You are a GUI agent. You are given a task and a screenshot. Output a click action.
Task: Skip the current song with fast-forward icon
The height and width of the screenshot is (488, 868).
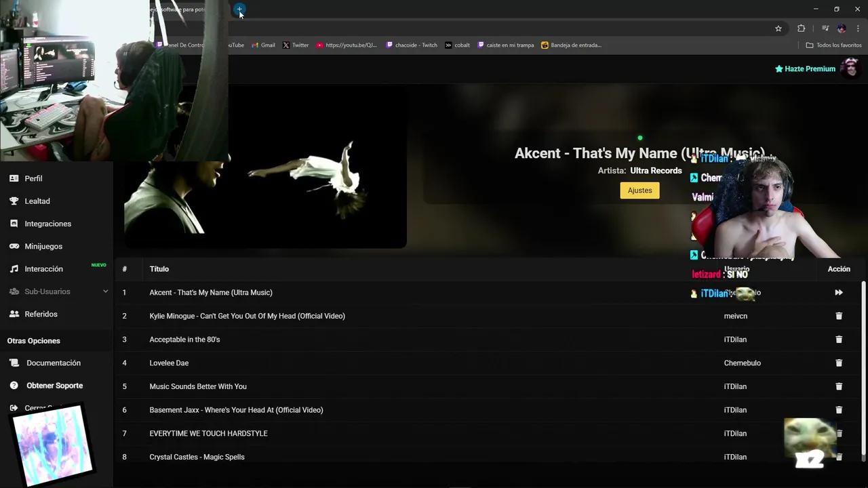[x=839, y=293]
